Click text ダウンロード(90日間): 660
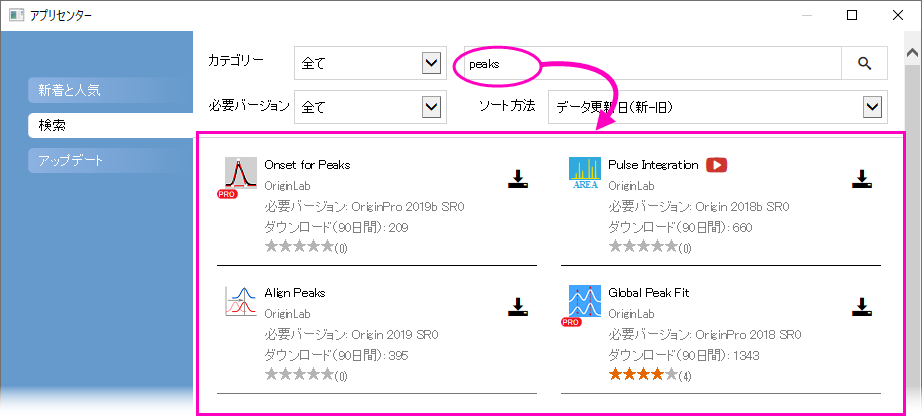The image size is (922, 416). (680, 228)
